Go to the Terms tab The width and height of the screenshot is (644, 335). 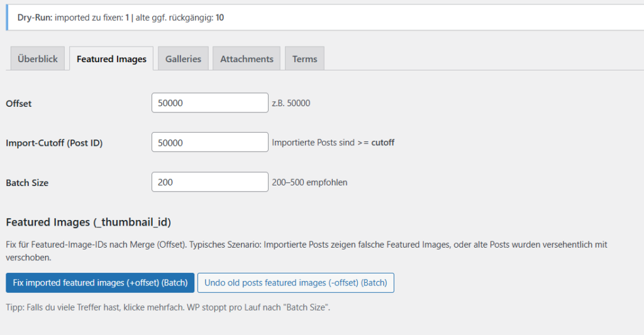[304, 59]
